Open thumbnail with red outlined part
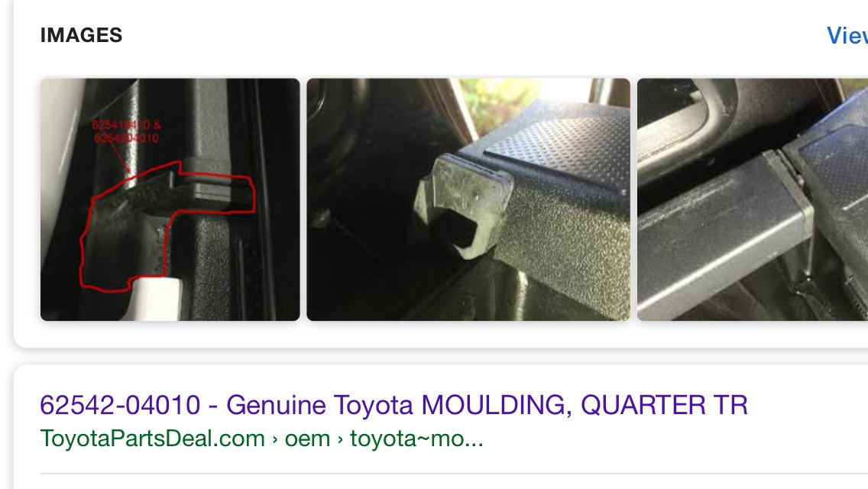 pos(170,199)
